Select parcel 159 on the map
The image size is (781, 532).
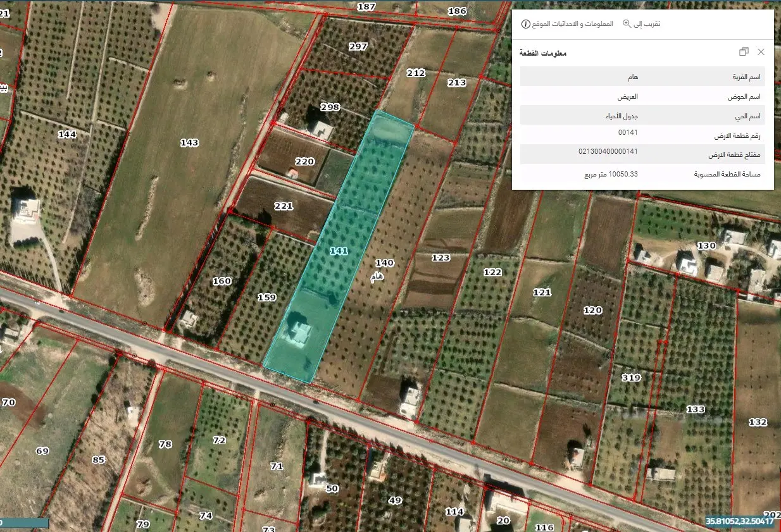point(267,297)
